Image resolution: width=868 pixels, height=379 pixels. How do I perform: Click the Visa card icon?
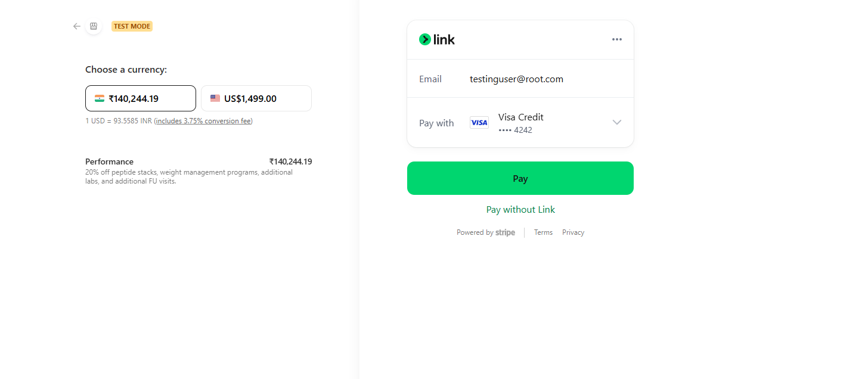coord(479,123)
